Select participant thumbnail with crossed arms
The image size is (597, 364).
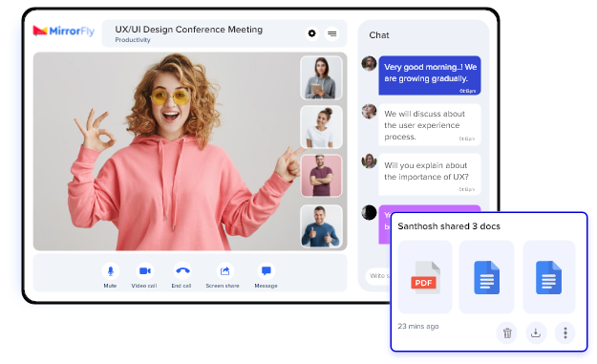pos(321,176)
